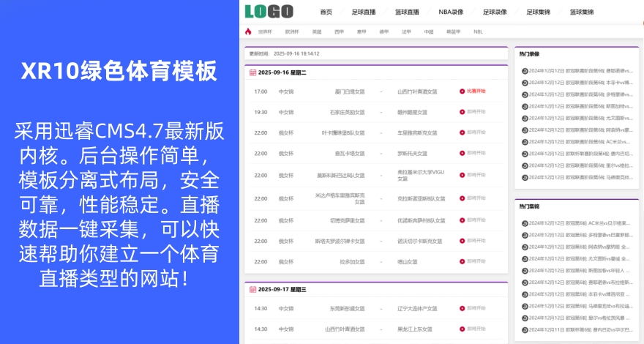Viewport: 644px width, 344px height.
Task: Click play icon for the 19:30 match
Action: pyautogui.click(x=462, y=112)
